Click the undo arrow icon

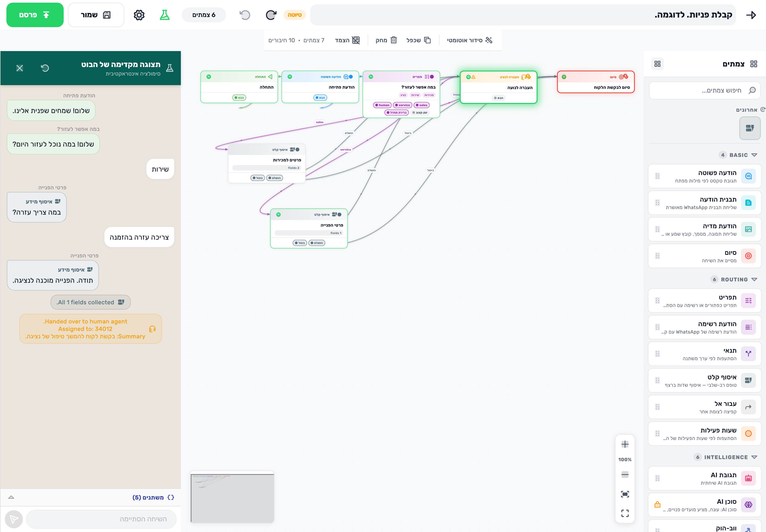point(245,15)
